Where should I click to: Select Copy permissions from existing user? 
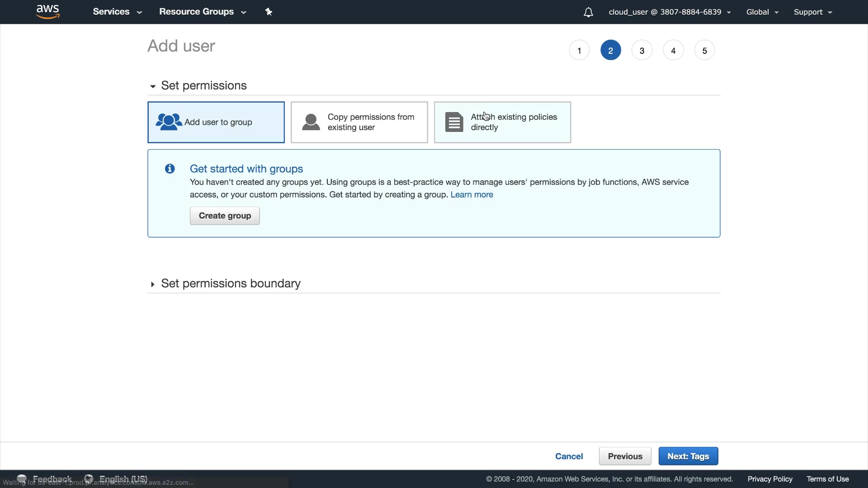coord(371,122)
